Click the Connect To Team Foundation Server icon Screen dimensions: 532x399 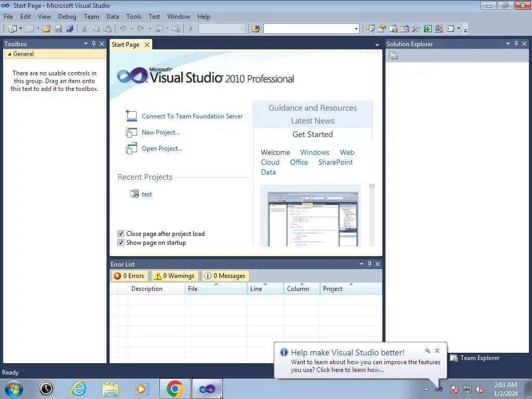(131, 116)
